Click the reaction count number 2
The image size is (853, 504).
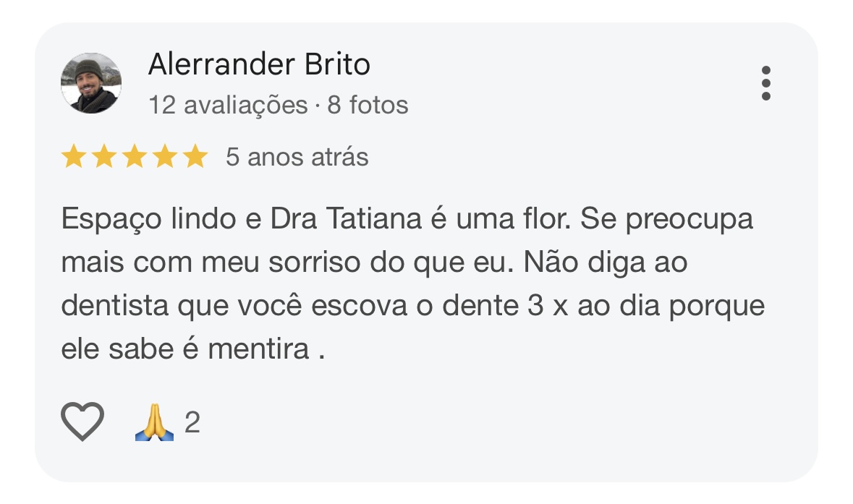[192, 422]
